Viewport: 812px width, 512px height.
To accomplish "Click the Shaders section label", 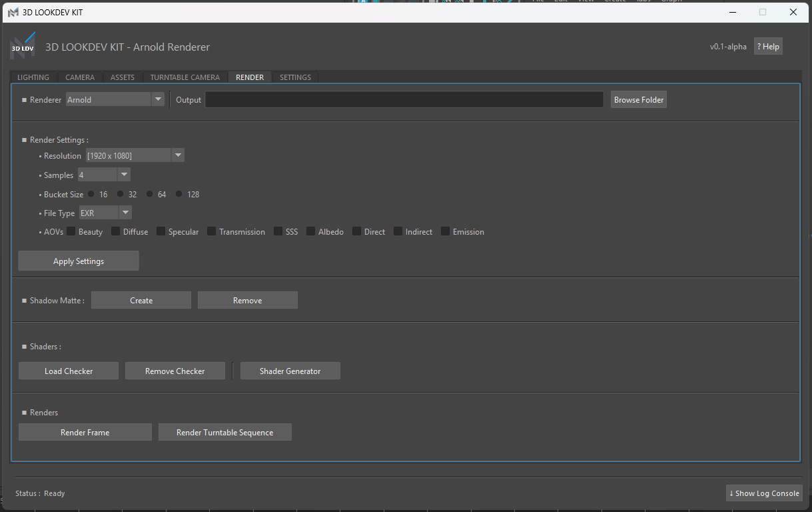I will pyautogui.click(x=45, y=347).
